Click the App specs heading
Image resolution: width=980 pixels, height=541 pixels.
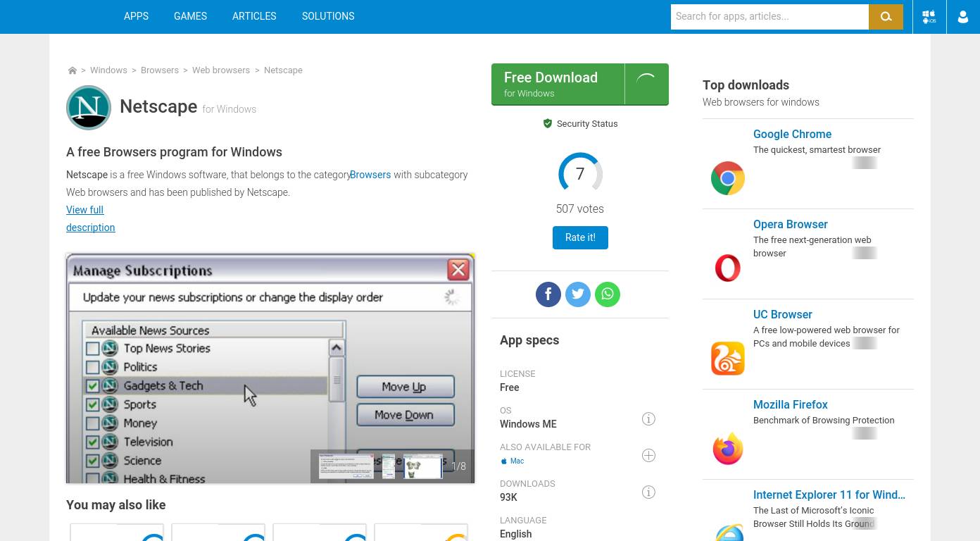click(529, 340)
